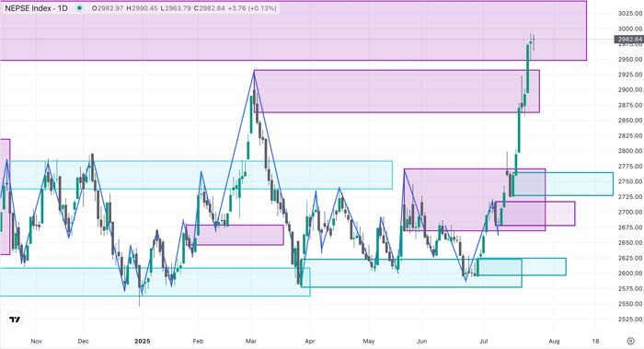Click the May label on time axis

pyautogui.click(x=369, y=342)
